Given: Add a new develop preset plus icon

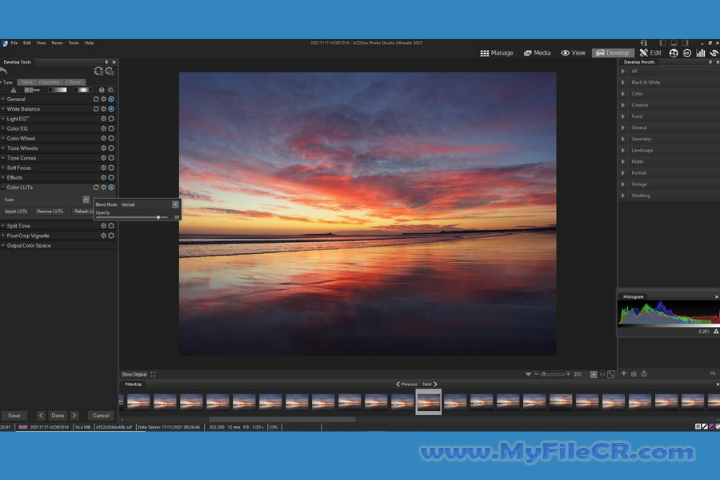Looking at the screenshot, I should (x=624, y=374).
